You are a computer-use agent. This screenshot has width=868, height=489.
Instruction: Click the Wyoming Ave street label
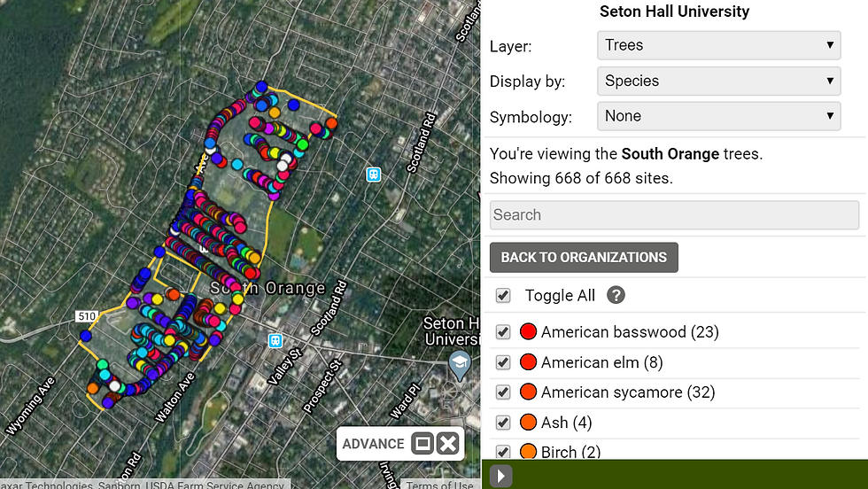(x=31, y=406)
